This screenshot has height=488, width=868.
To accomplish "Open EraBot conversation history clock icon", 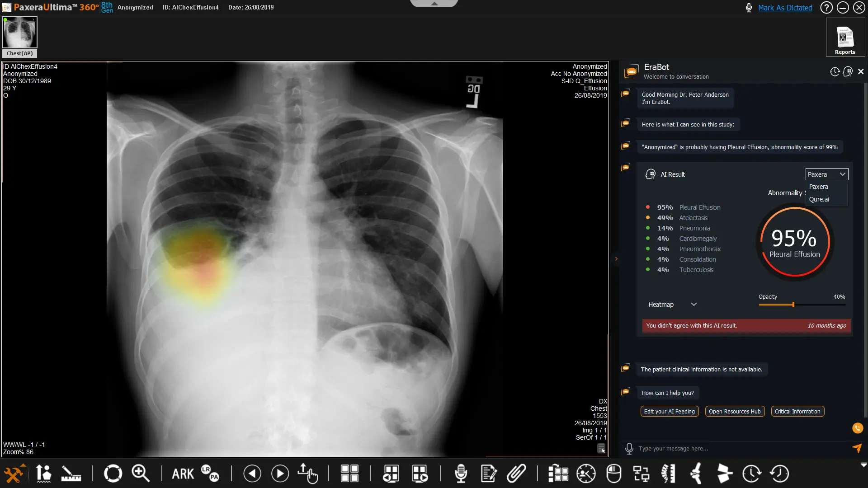I will [835, 71].
